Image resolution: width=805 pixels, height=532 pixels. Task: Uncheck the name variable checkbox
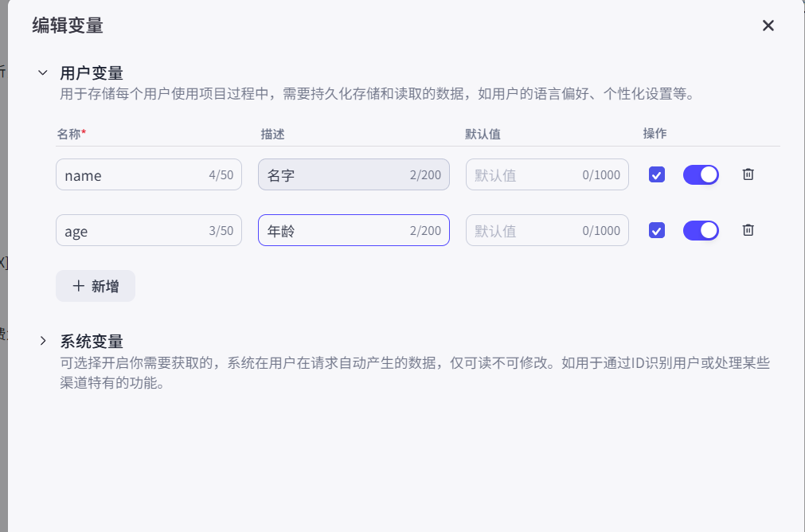[657, 174]
